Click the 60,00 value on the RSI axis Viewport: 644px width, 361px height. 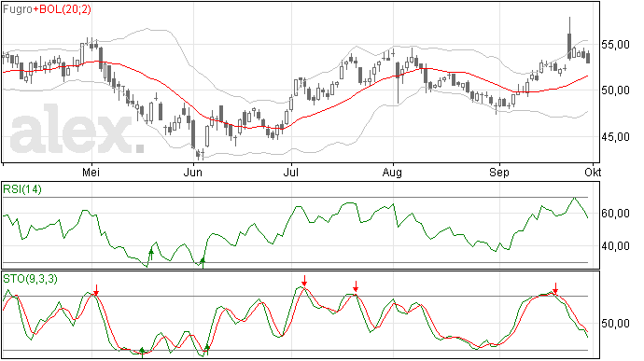[x=615, y=214]
